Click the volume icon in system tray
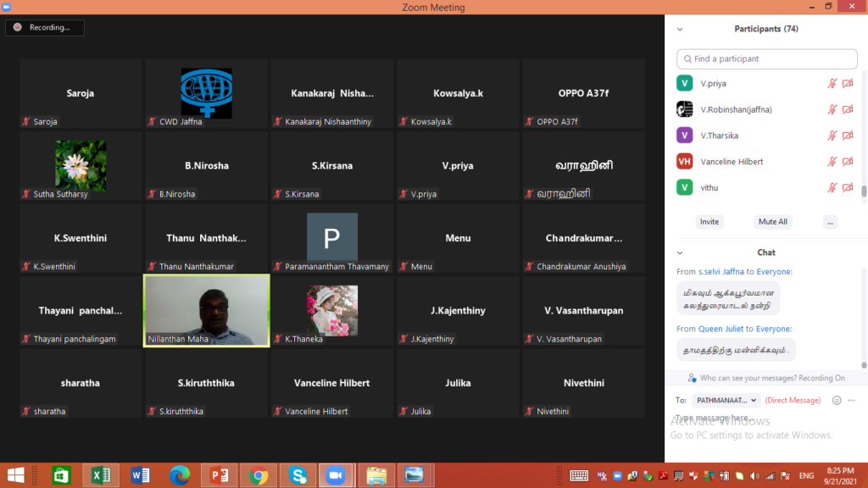The image size is (868, 488). tap(754, 476)
